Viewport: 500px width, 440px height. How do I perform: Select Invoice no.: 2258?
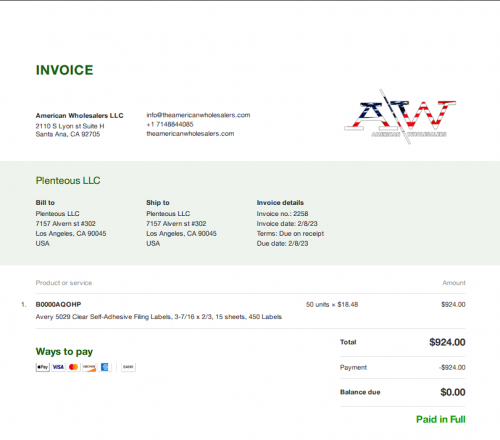point(282,214)
